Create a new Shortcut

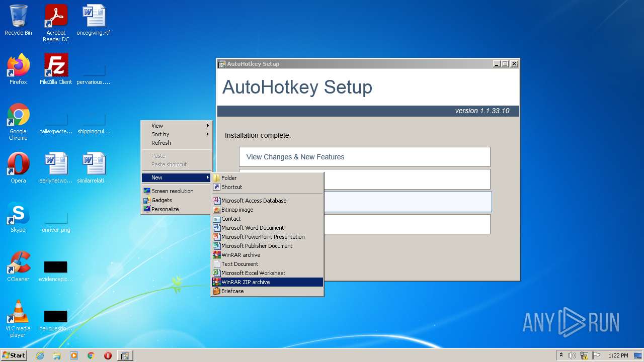click(267, 187)
